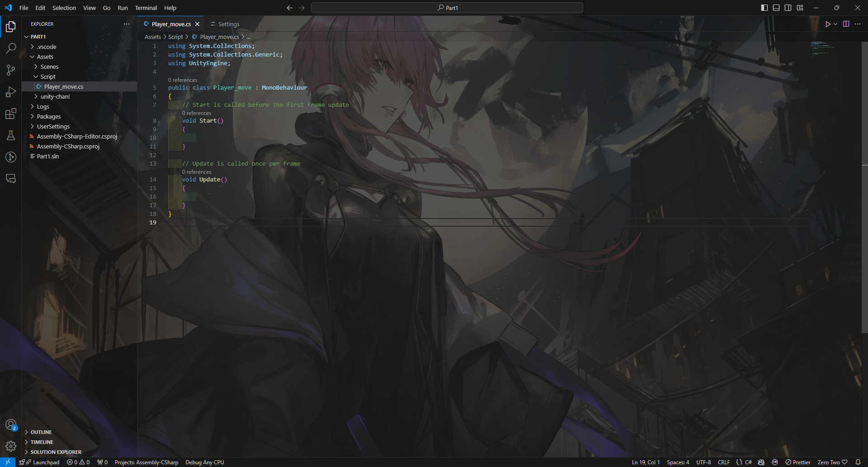
Task: Expand the Scenes folder
Action: (80, 67)
